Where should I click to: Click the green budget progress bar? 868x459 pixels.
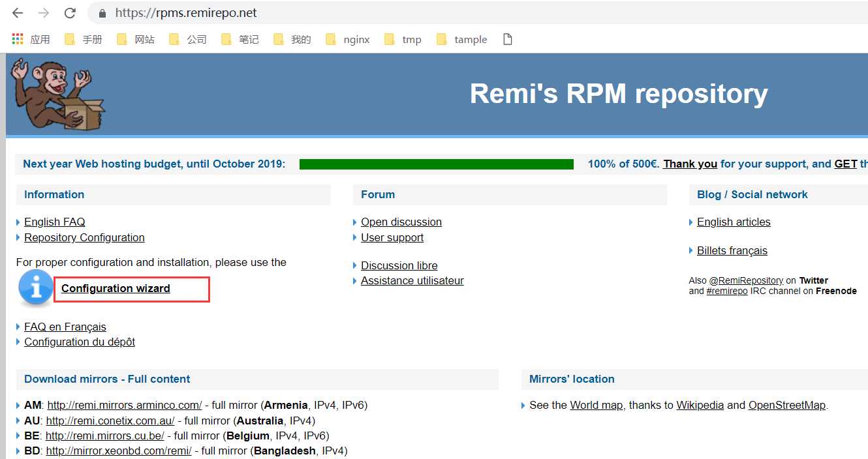pos(437,164)
